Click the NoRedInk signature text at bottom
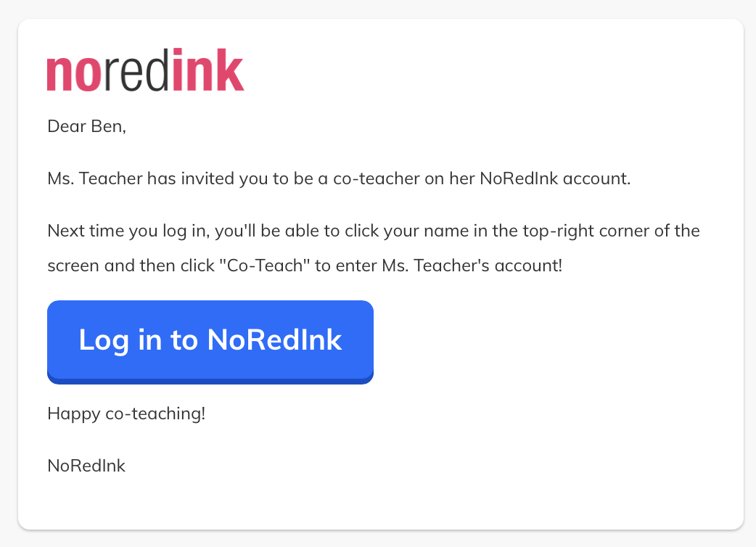 86,466
